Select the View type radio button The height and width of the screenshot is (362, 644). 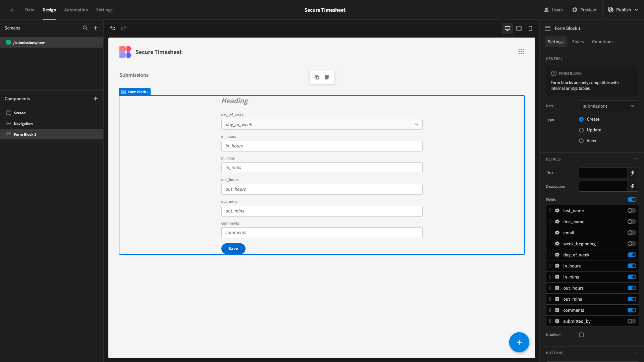(581, 141)
